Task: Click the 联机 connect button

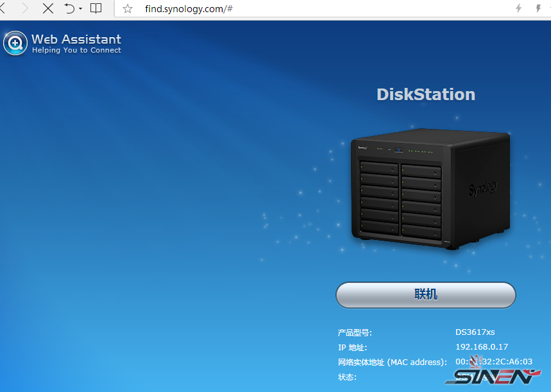Action: click(426, 295)
